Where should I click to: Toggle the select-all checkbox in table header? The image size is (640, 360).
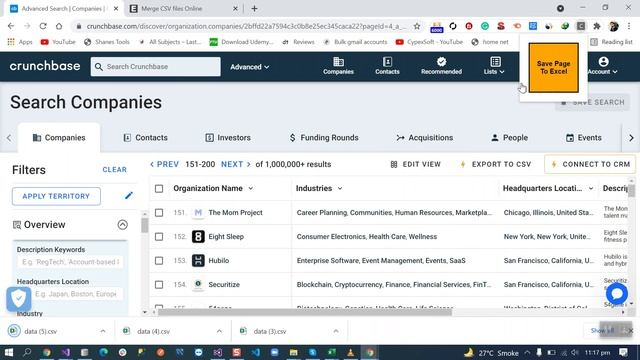(x=159, y=189)
